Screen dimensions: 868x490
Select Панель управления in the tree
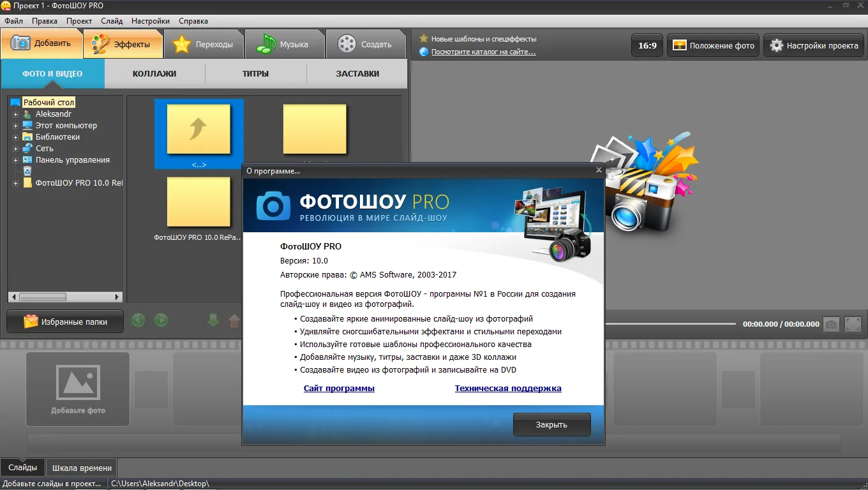click(x=73, y=160)
